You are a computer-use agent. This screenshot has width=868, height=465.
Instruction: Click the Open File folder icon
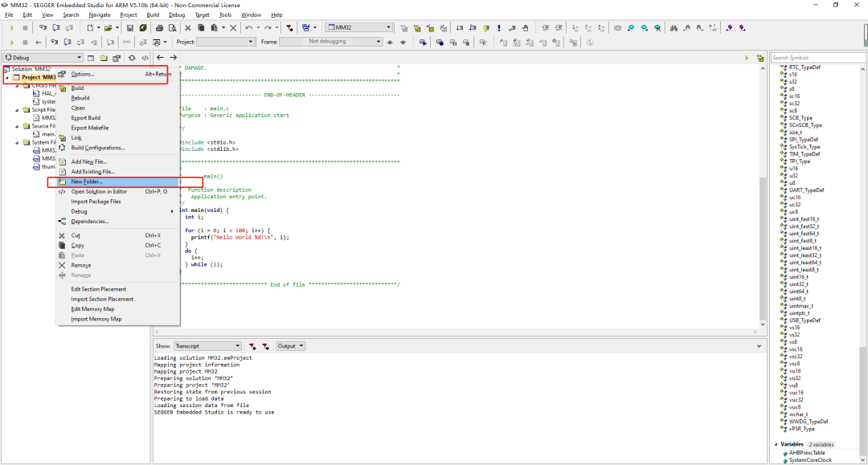click(x=108, y=27)
